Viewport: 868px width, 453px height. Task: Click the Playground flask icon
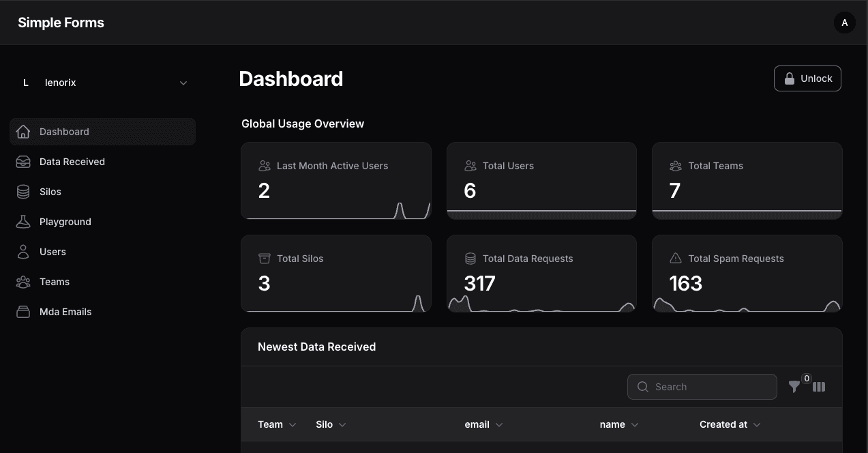[23, 222]
